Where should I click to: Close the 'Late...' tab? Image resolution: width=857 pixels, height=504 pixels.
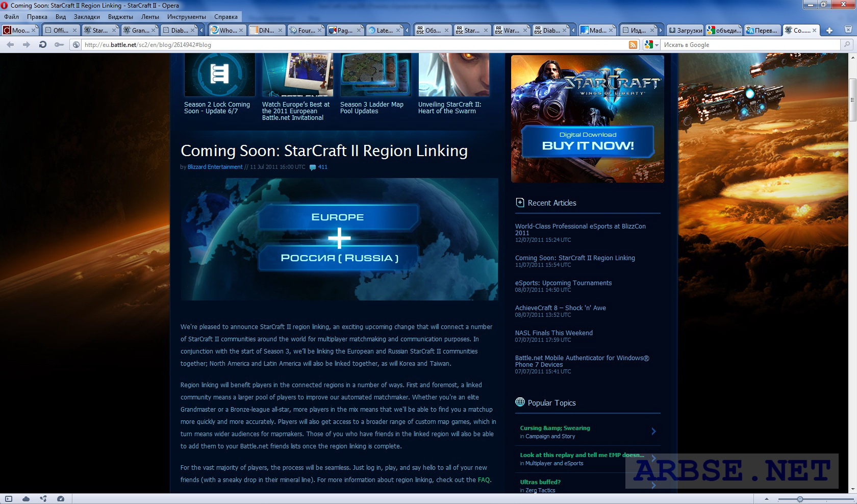click(398, 30)
